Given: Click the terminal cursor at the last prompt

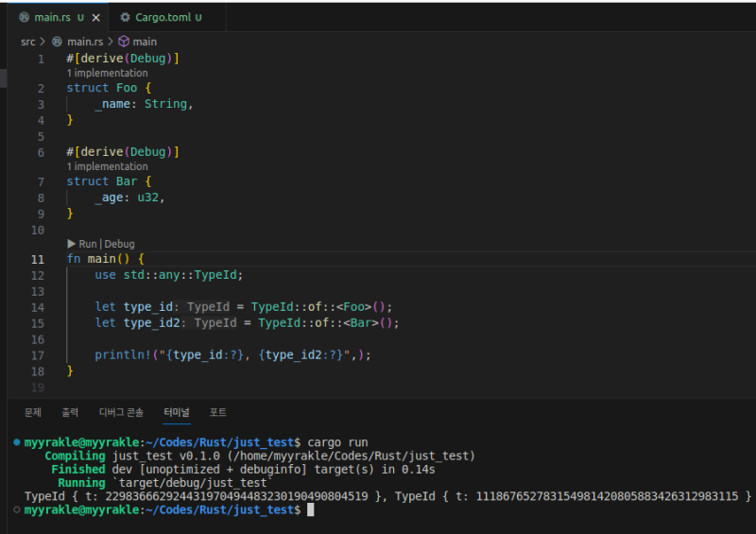Looking at the screenshot, I should coord(310,510).
